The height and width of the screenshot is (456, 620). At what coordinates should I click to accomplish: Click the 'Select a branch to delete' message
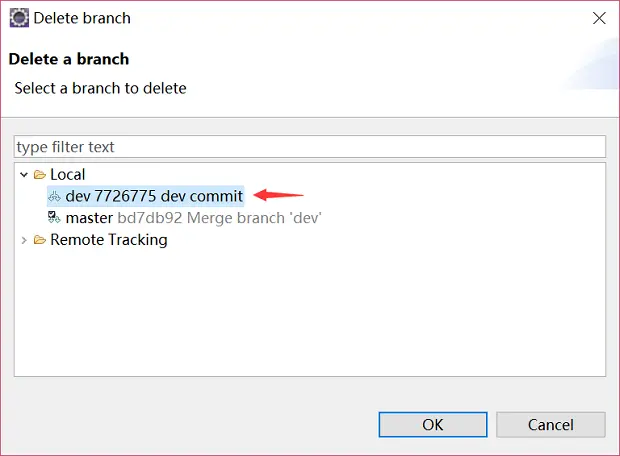pyautogui.click(x=100, y=88)
